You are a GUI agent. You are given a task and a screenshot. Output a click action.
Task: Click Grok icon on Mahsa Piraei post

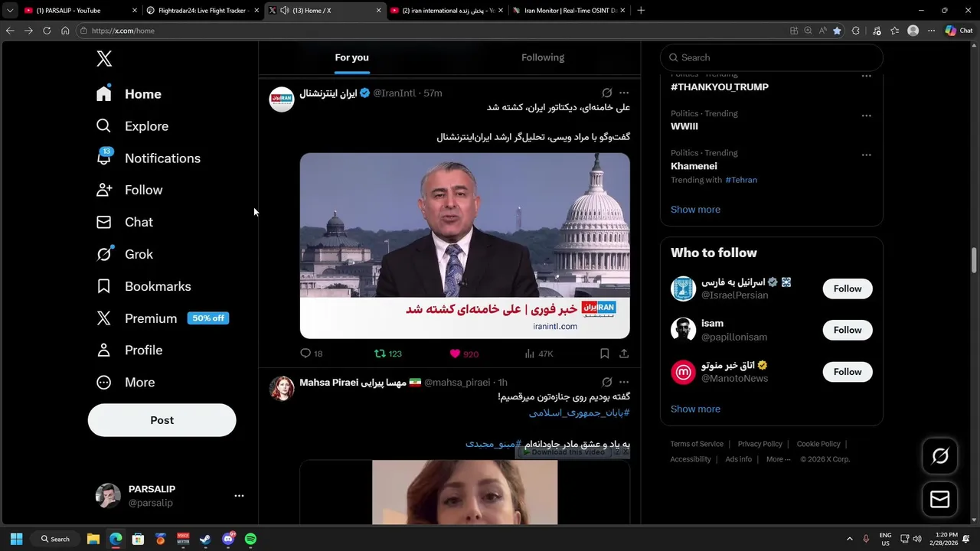point(606,382)
